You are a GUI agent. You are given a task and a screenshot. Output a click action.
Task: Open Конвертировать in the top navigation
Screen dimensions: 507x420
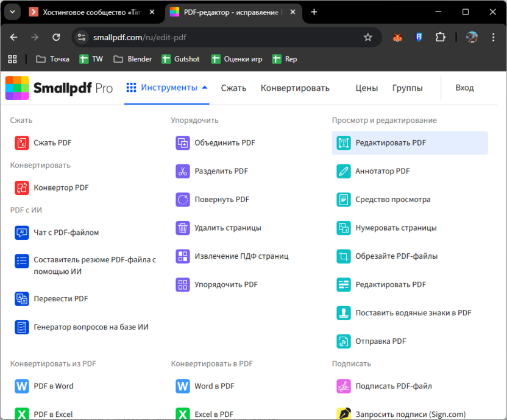pos(295,88)
